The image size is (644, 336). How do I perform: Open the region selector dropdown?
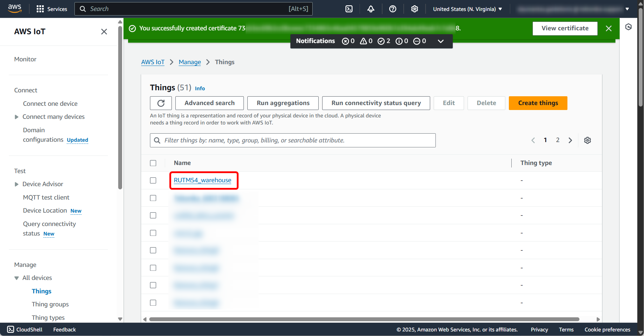click(467, 9)
